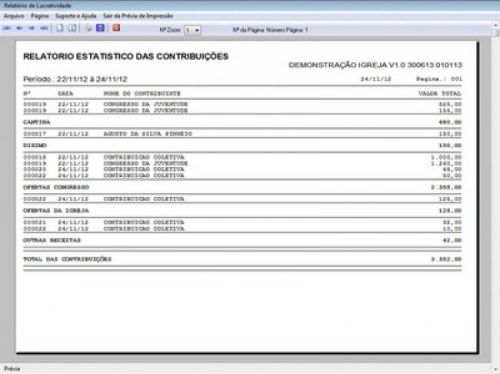Click the 'Nº da Página' toolbar label
This screenshot has width=500, height=374.
coord(248,30)
